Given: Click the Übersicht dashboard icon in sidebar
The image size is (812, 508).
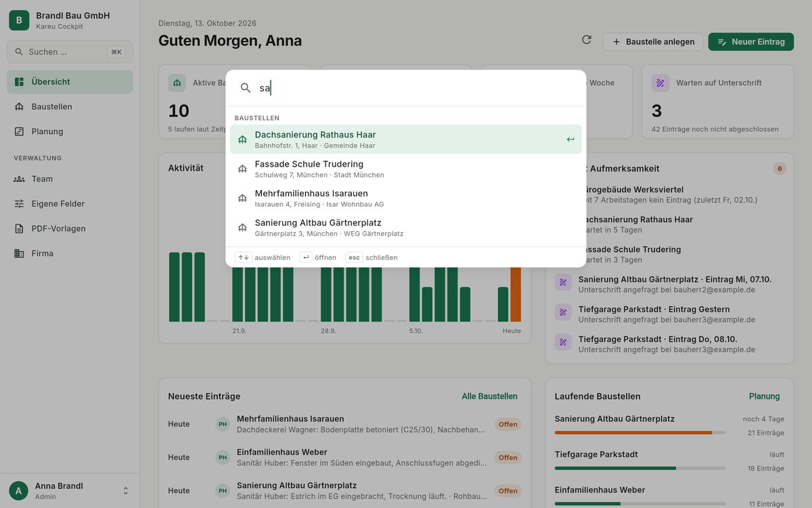Looking at the screenshot, I should (x=19, y=82).
